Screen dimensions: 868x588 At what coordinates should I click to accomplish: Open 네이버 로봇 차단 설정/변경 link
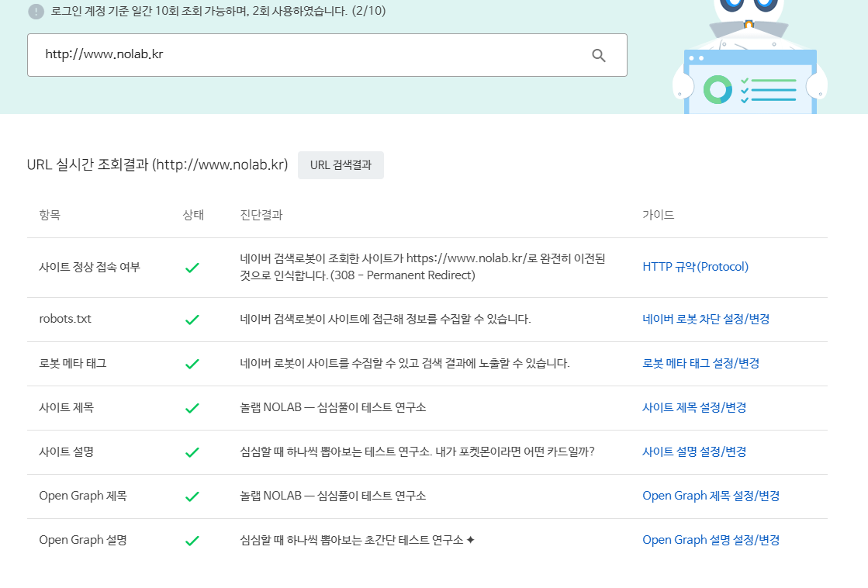tap(706, 319)
